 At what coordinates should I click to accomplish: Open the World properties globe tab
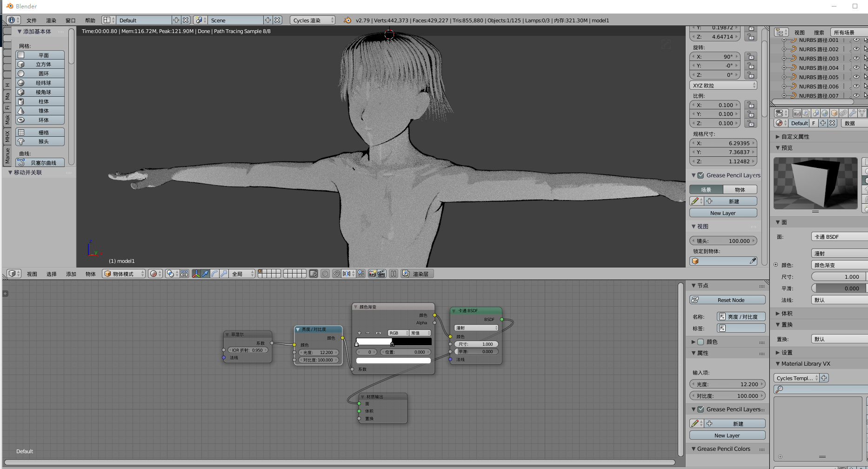click(x=825, y=113)
